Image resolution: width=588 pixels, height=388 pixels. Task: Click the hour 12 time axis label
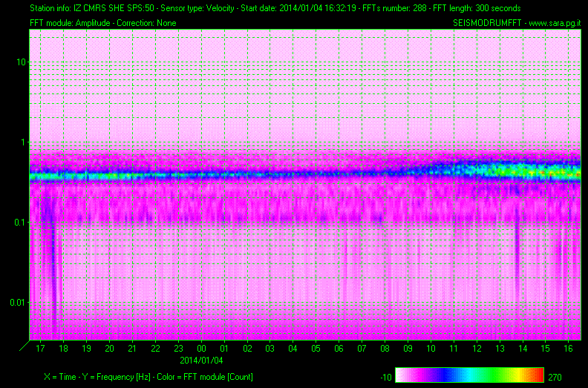click(x=477, y=348)
